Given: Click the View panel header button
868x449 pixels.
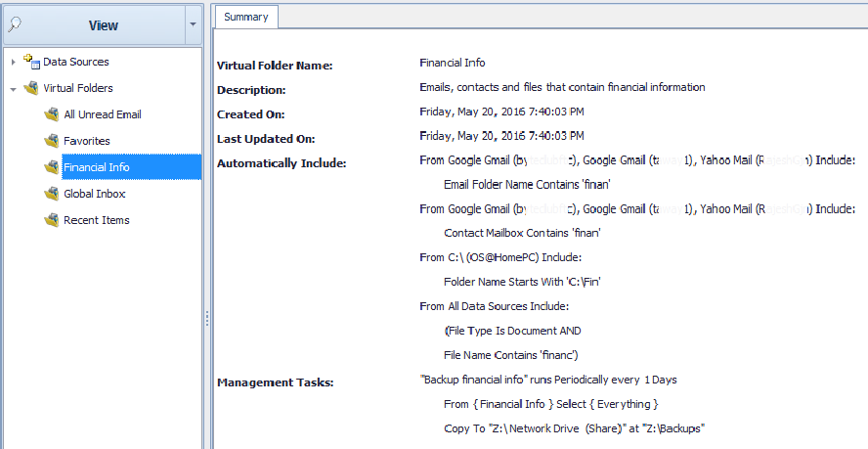Looking at the screenshot, I should tap(95, 25).
